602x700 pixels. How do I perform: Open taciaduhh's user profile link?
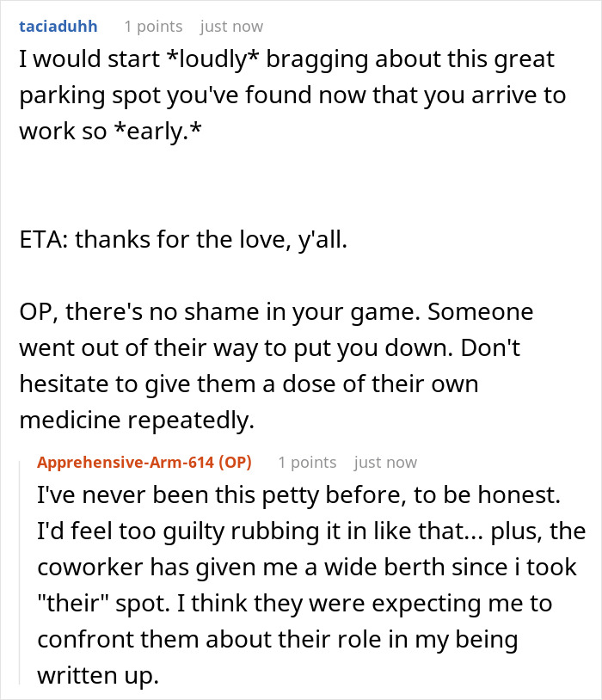(x=58, y=27)
